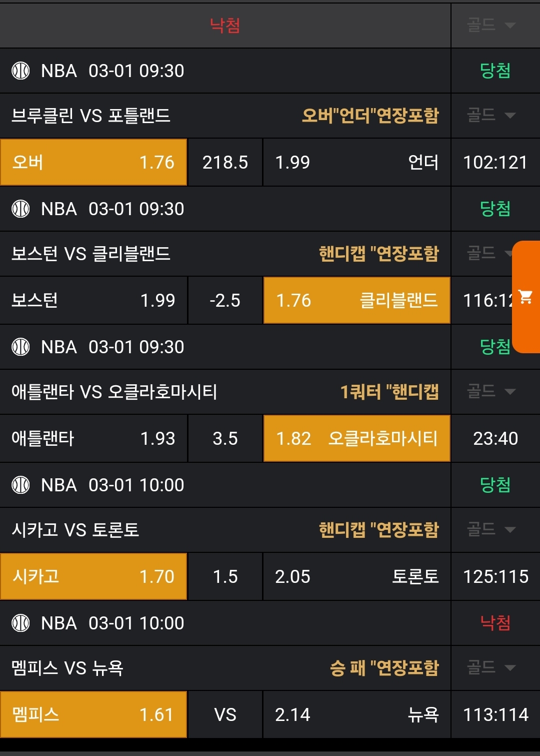Screen dimensions: 540x756
Task: Click basketball icon above 멤피스 VS 뉴욕
Action: 20,623
